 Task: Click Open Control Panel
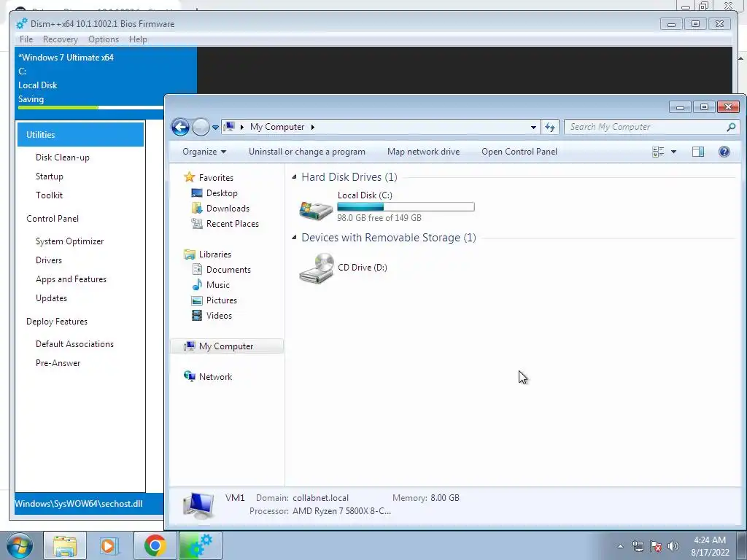[x=519, y=152]
